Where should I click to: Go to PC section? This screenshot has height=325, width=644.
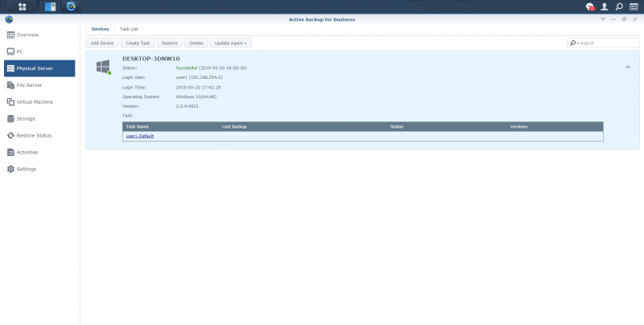[19, 51]
